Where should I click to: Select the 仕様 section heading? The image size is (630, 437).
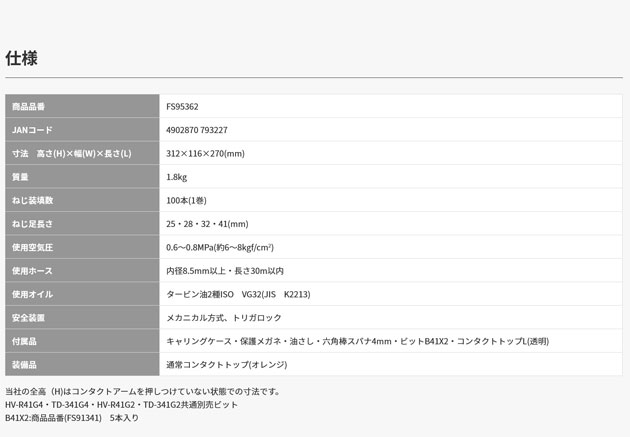pos(21,58)
